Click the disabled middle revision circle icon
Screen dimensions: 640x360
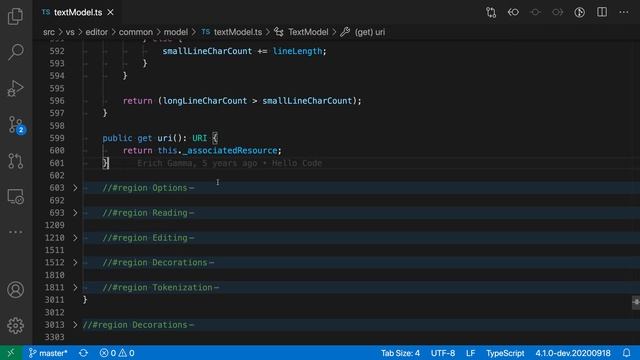tap(535, 12)
